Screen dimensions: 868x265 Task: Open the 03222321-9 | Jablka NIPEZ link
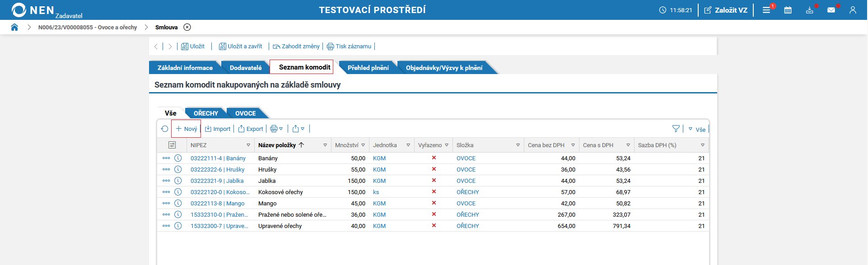[x=217, y=181]
